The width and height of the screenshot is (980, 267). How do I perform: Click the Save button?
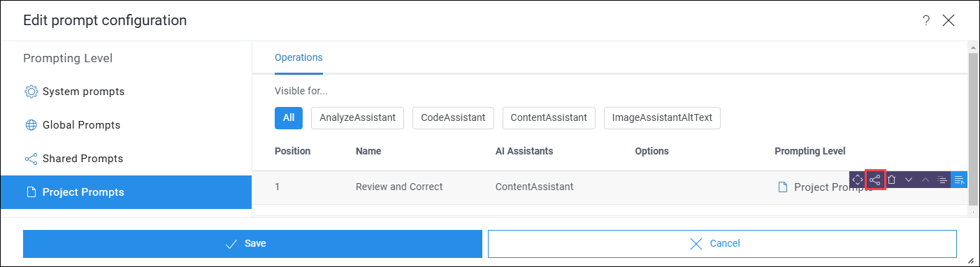tap(252, 244)
